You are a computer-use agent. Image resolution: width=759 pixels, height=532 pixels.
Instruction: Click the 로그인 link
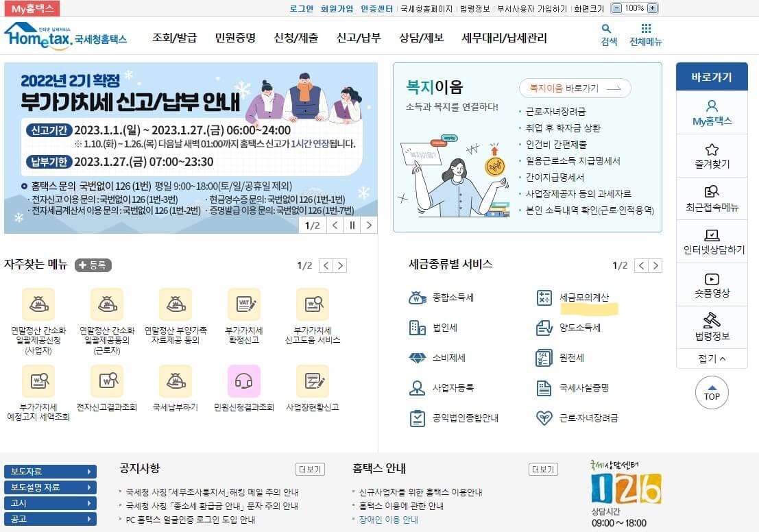point(302,9)
